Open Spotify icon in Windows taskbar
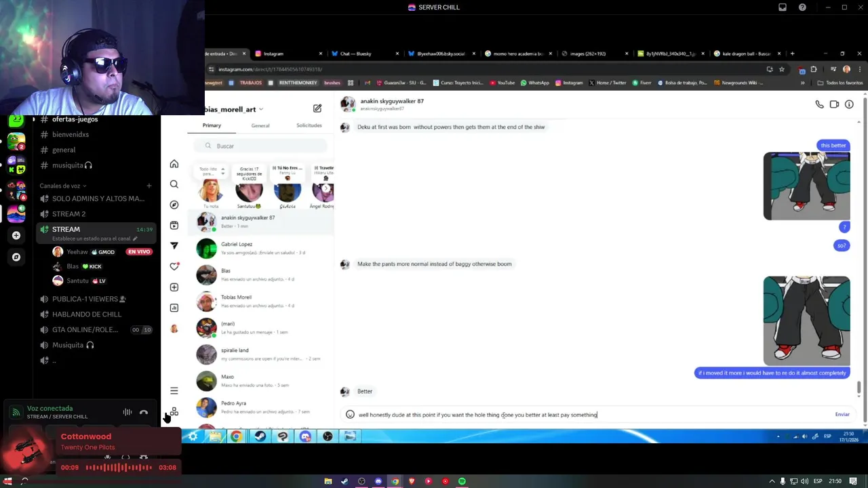Screen dimensions: 868x488 [x=462, y=481]
